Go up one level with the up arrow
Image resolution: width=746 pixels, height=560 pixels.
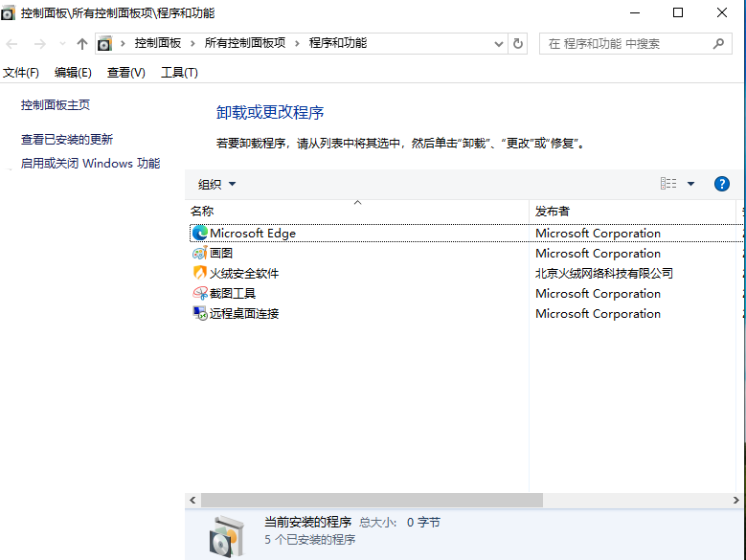click(x=81, y=44)
